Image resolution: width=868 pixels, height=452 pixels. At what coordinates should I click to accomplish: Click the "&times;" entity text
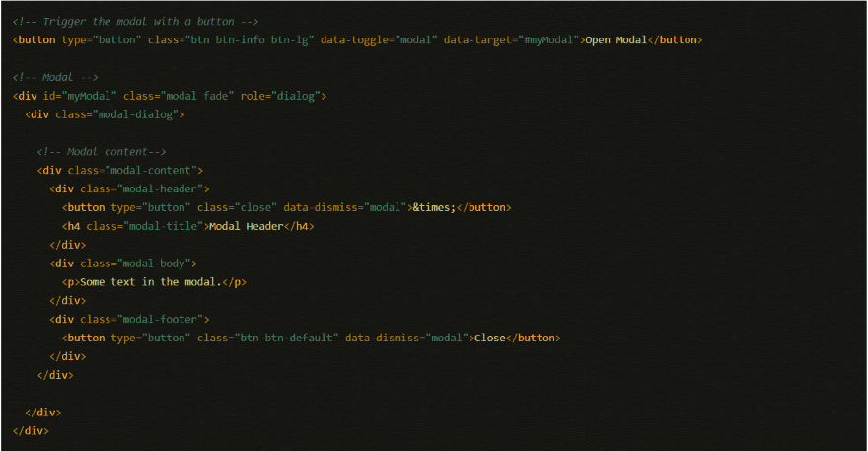point(434,207)
